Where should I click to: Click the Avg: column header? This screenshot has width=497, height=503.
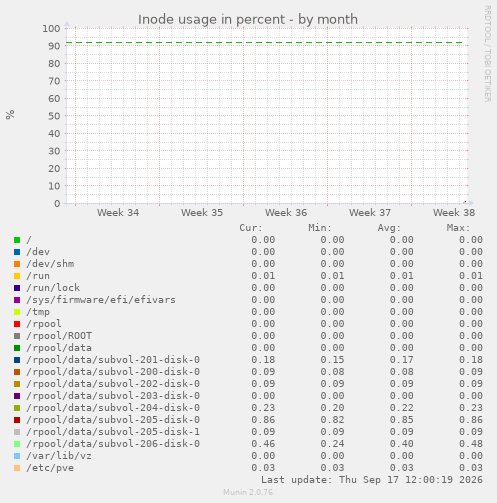click(x=389, y=228)
